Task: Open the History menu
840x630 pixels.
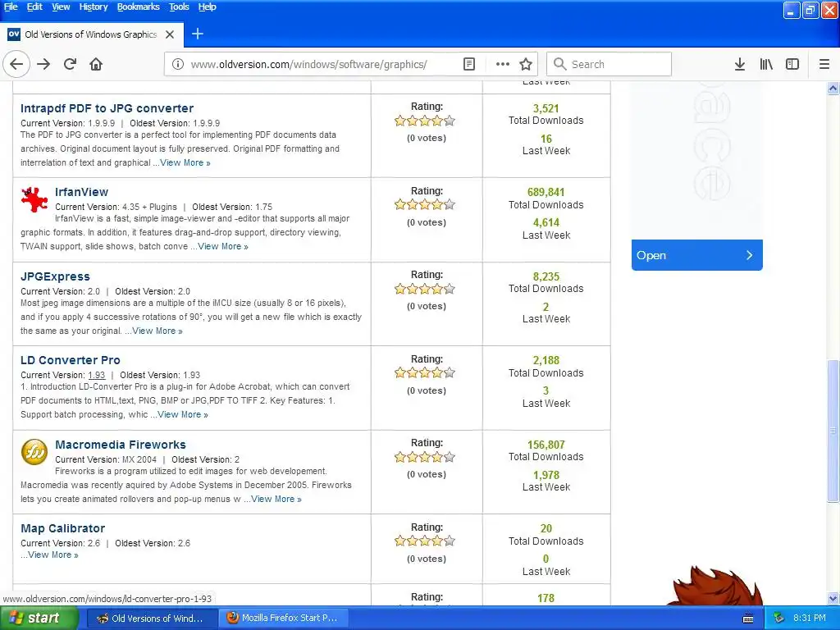Action: (94, 7)
